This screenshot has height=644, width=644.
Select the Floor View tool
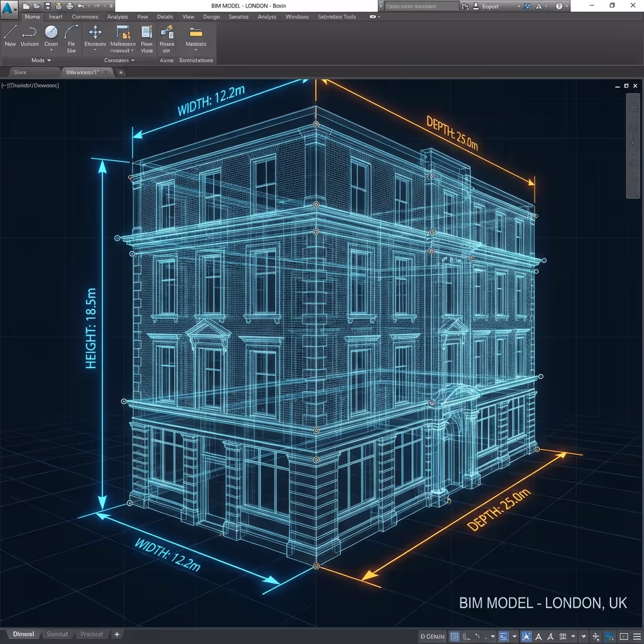pos(145,36)
